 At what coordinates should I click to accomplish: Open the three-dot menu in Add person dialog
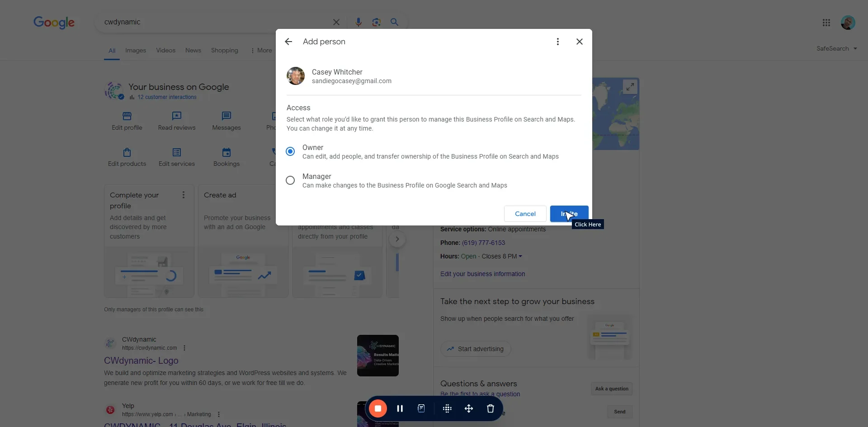pyautogui.click(x=557, y=42)
